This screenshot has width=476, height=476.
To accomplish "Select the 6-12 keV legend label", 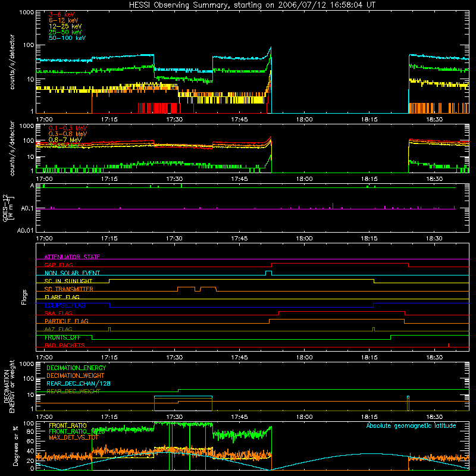I will pos(63,20).
